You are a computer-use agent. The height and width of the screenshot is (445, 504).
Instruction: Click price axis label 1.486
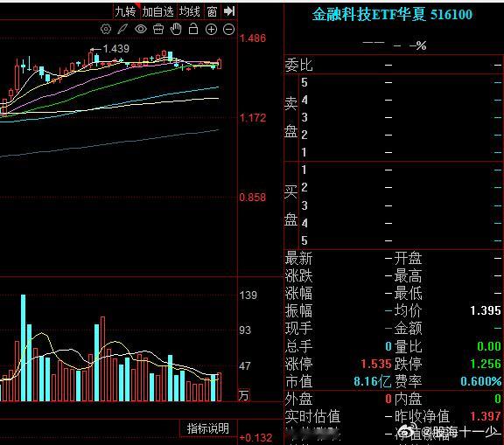point(253,38)
